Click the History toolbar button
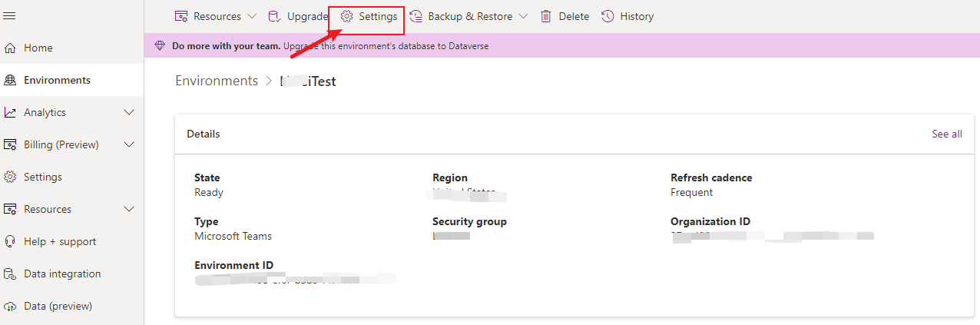Image resolution: width=980 pixels, height=325 pixels. (627, 16)
